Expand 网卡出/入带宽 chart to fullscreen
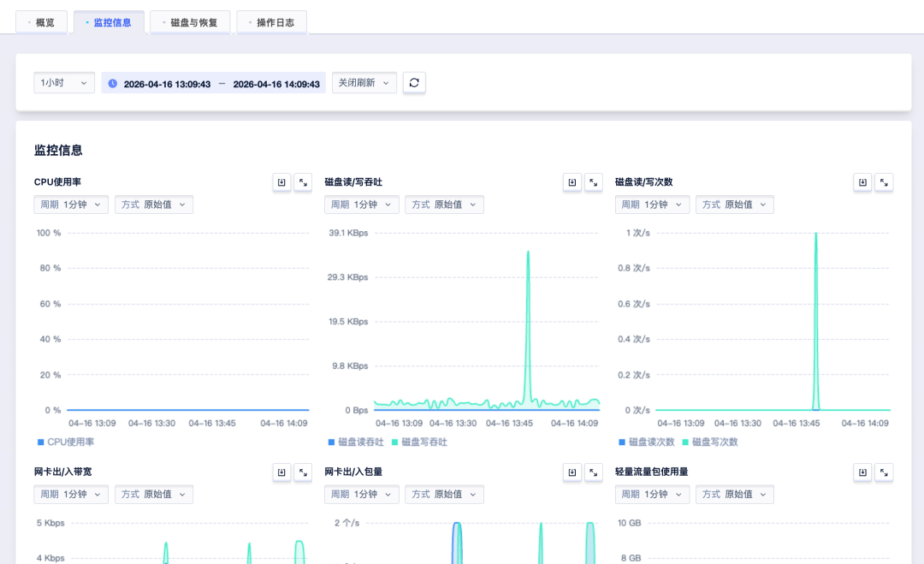The height and width of the screenshot is (564, 924). click(x=303, y=472)
